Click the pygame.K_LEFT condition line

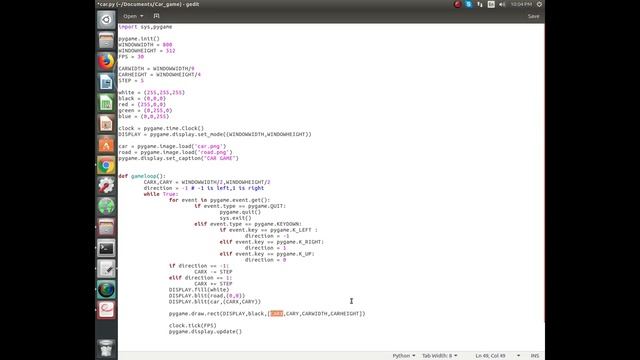click(x=269, y=230)
